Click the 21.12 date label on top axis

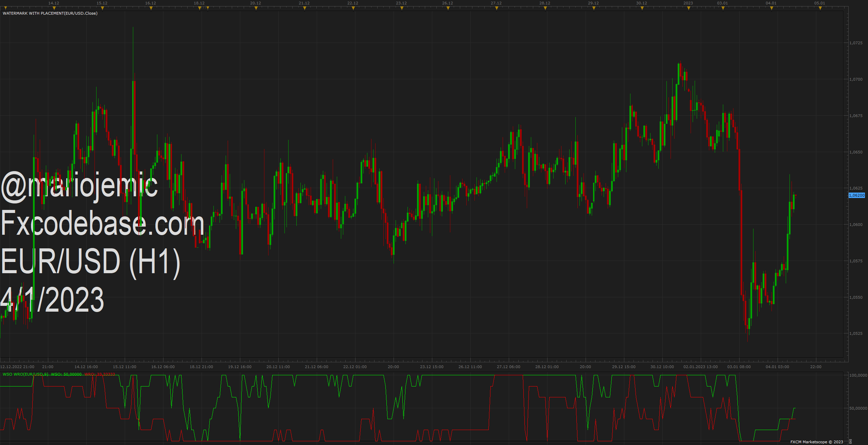coord(304,3)
